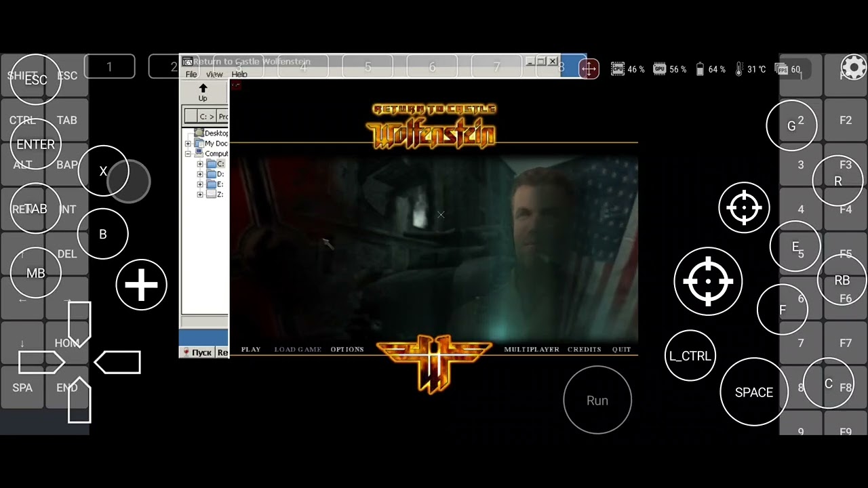Tap the round C overlay button
Screen dimensions: 868x488
[x=829, y=384]
